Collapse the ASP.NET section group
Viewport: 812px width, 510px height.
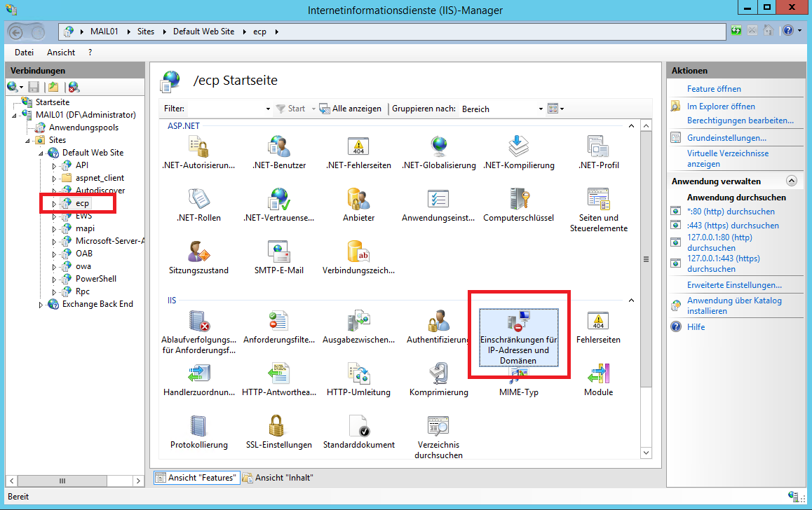pos(630,126)
